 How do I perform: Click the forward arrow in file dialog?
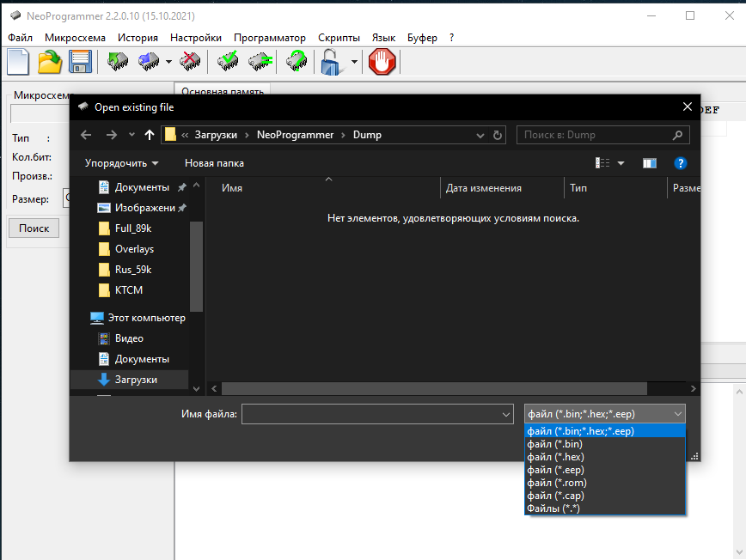(112, 135)
